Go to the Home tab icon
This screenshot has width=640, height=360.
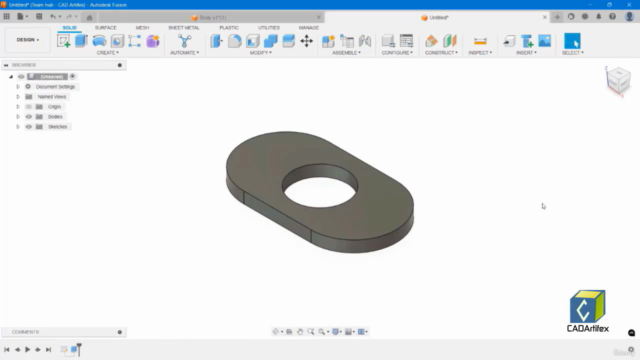click(x=89, y=17)
